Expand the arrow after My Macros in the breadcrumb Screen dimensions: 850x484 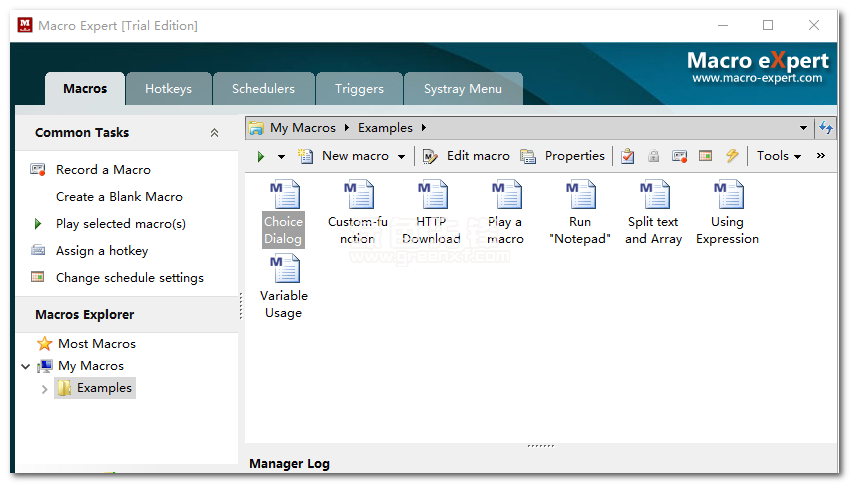346,128
